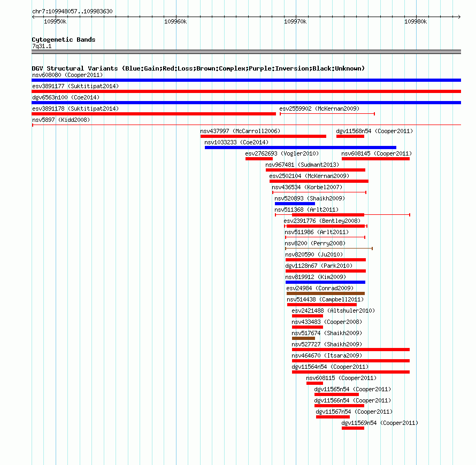
Task: Click the 109970k ruler tick label
Action: [x=295, y=21]
